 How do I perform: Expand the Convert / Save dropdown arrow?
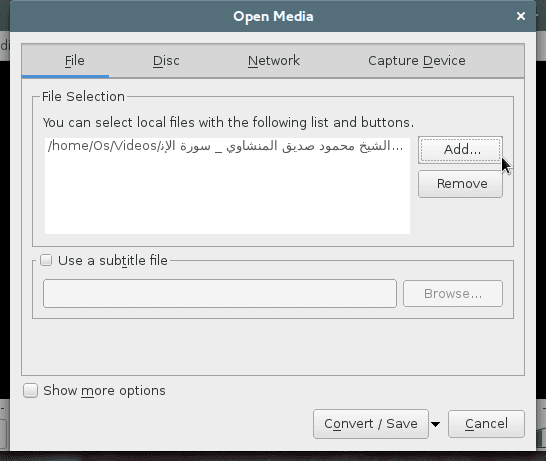(x=435, y=424)
